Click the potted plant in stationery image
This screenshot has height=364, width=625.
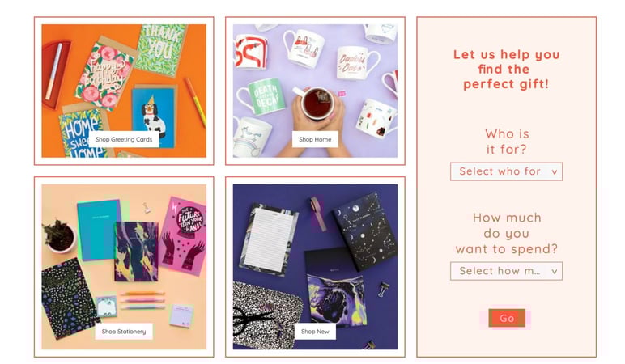point(59,236)
